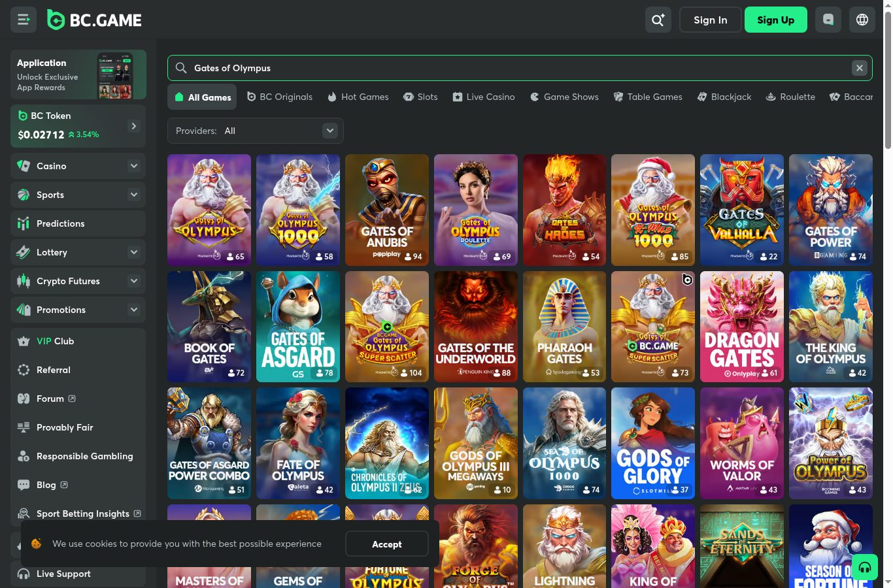Click the Crypto Futures candlestick icon
Viewport: 893px width, 588px height.
[x=24, y=281]
